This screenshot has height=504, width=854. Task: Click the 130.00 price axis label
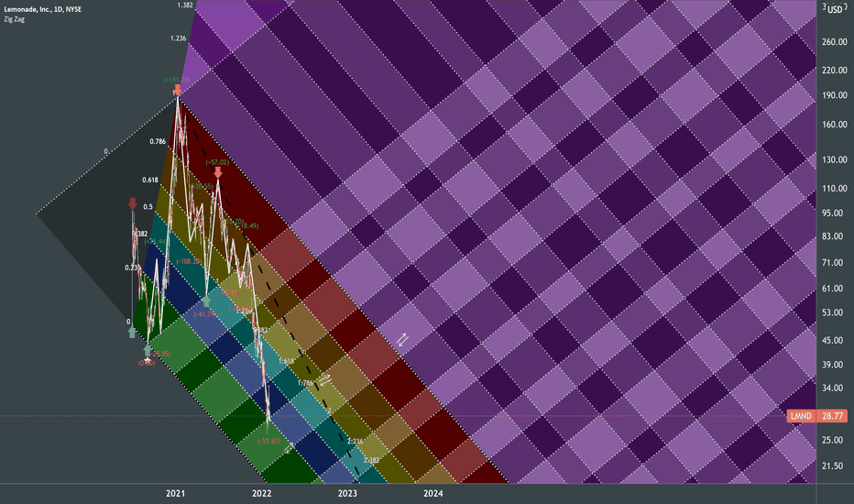[835, 159]
